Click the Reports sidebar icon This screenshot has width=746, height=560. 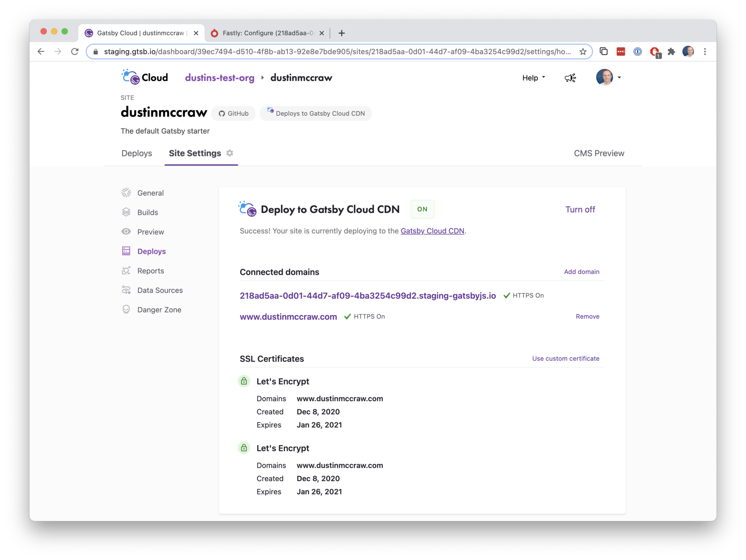coord(126,270)
